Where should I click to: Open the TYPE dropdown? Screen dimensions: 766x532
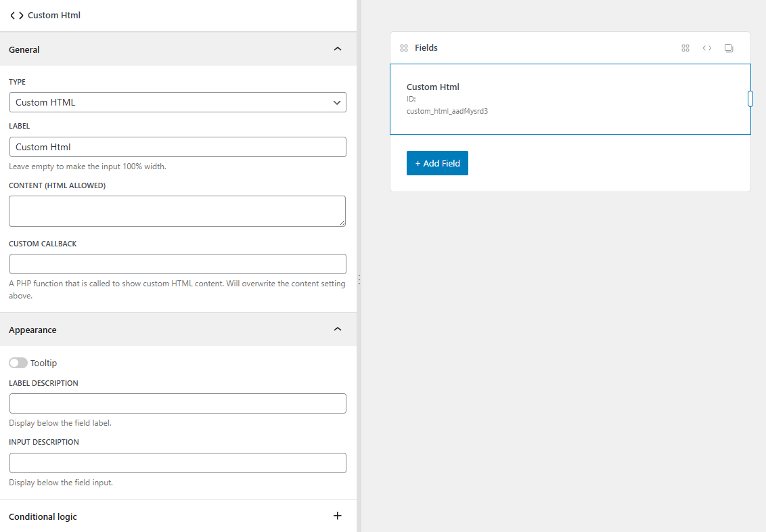pyautogui.click(x=177, y=102)
